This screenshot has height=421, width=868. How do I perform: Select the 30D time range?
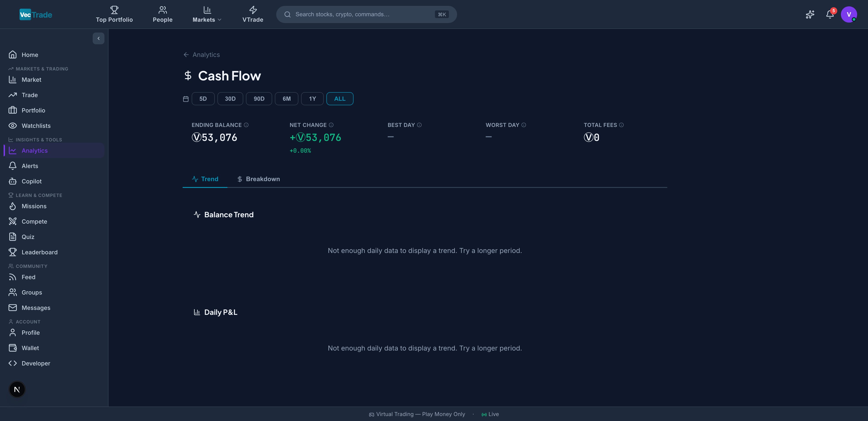(230, 99)
